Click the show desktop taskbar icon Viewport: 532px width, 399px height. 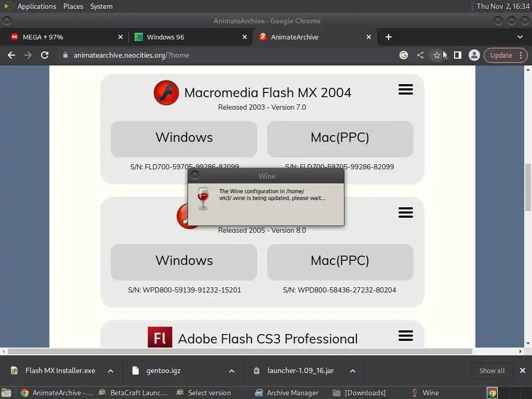(6, 393)
